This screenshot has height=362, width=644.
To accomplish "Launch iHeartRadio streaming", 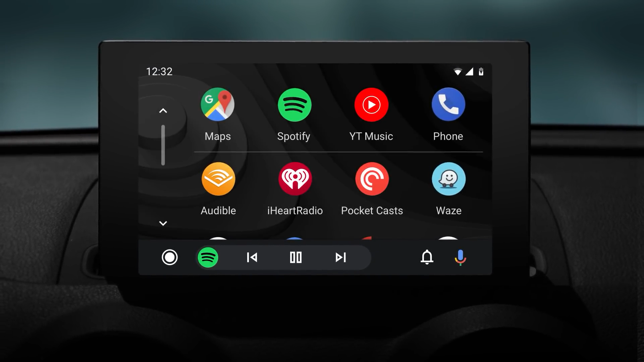I will tap(295, 179).
